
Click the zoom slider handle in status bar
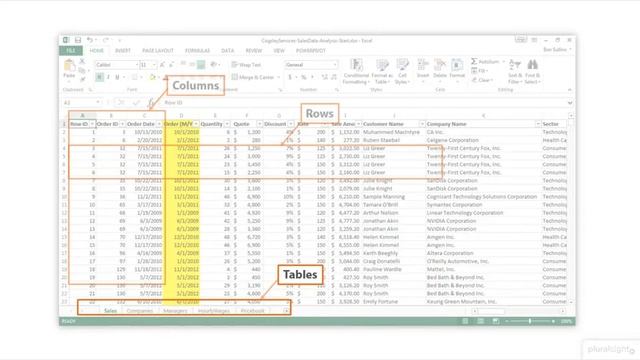530,321
